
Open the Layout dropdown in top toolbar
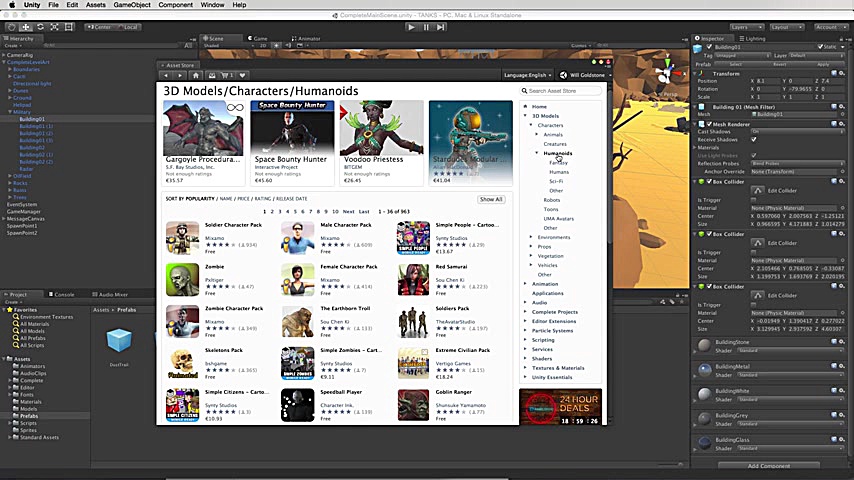click(787, 27)
